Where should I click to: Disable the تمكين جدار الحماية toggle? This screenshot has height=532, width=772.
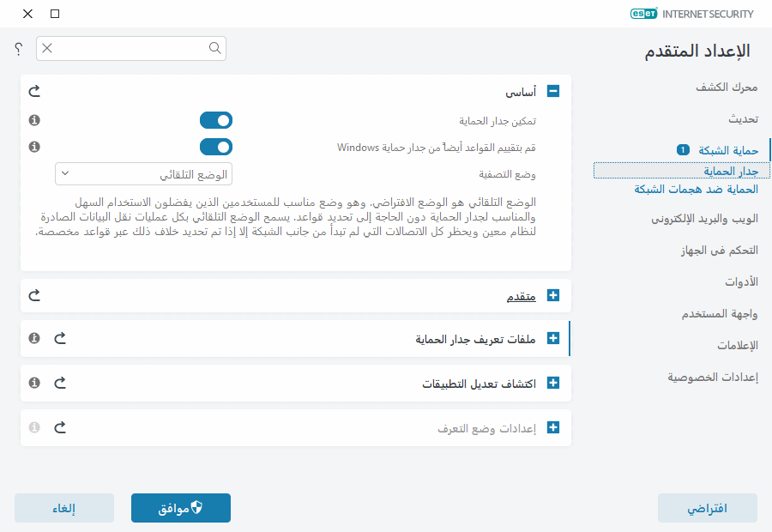click(x=216, y=120)
